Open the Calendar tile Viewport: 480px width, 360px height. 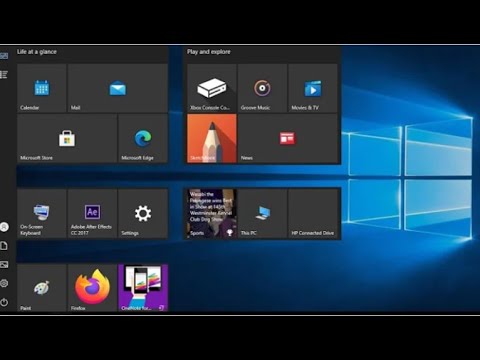tap(42, 88)
